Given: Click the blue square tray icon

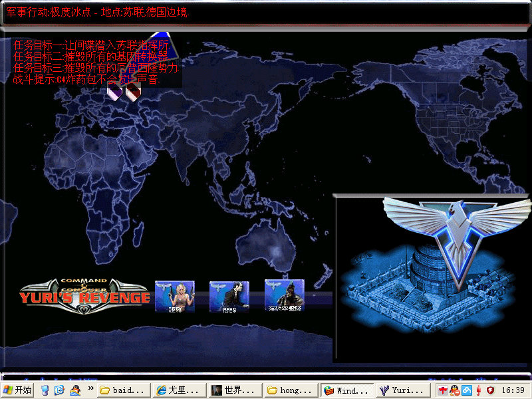Looking at the screenshot, I should point(467,390).
